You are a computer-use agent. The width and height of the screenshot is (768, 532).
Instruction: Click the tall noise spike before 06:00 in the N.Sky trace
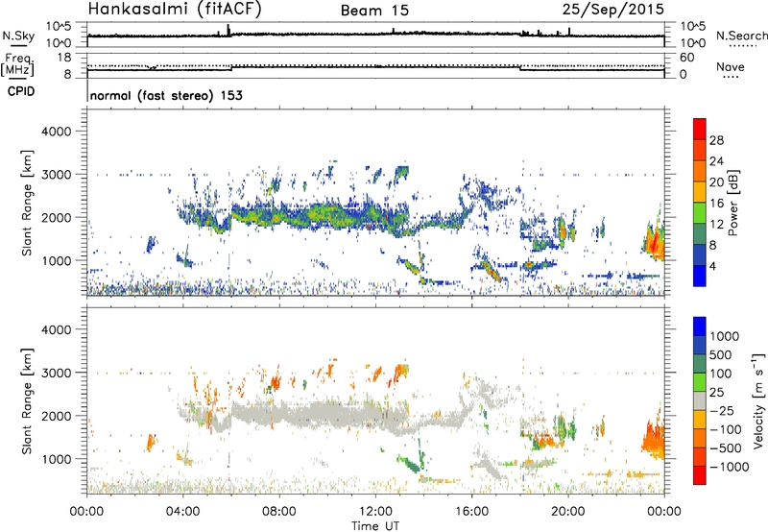(x=228, y=30)
